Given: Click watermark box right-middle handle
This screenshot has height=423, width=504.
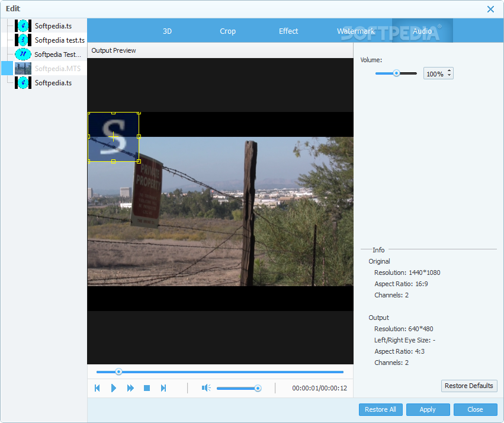Looking at the screenshot, I should (139, 137).
